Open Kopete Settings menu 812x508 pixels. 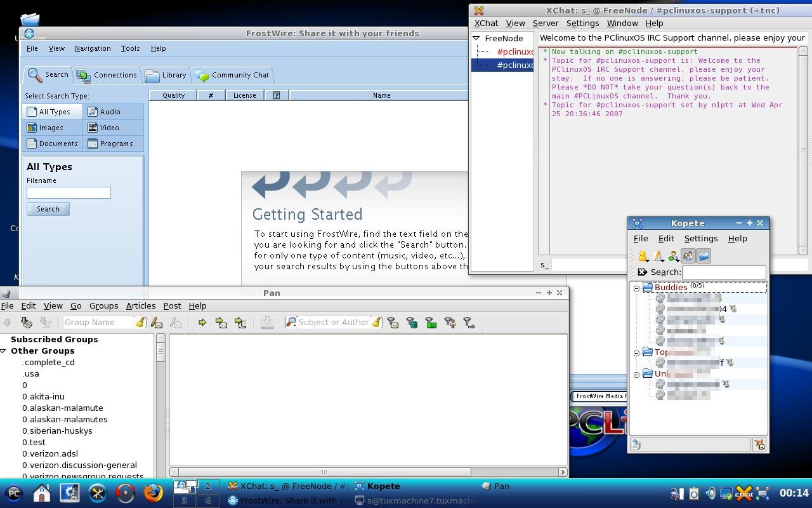(701, 238)
